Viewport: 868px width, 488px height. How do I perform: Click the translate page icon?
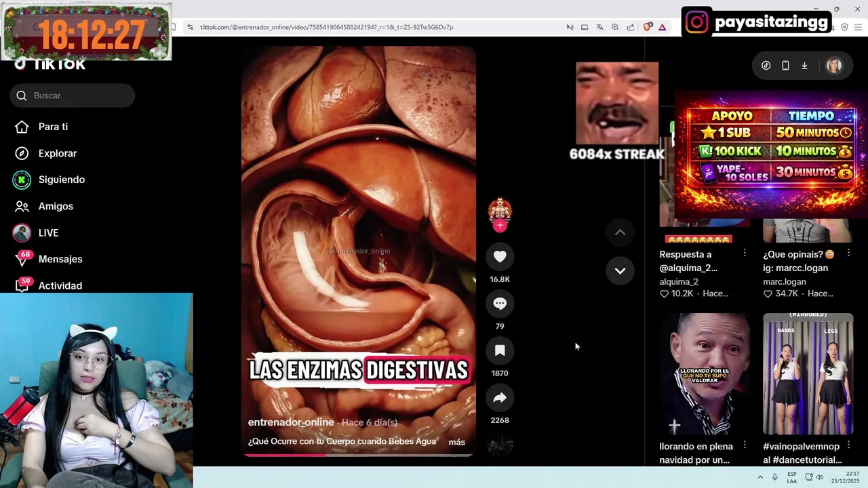point(599,27)
